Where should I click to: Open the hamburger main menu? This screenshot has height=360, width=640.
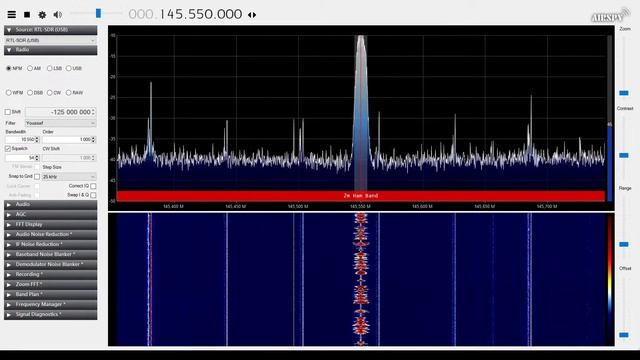point(12,15)
